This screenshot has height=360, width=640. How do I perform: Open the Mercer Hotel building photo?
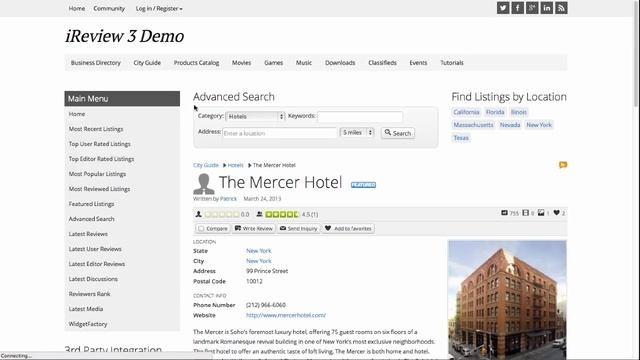coord(507,300)
